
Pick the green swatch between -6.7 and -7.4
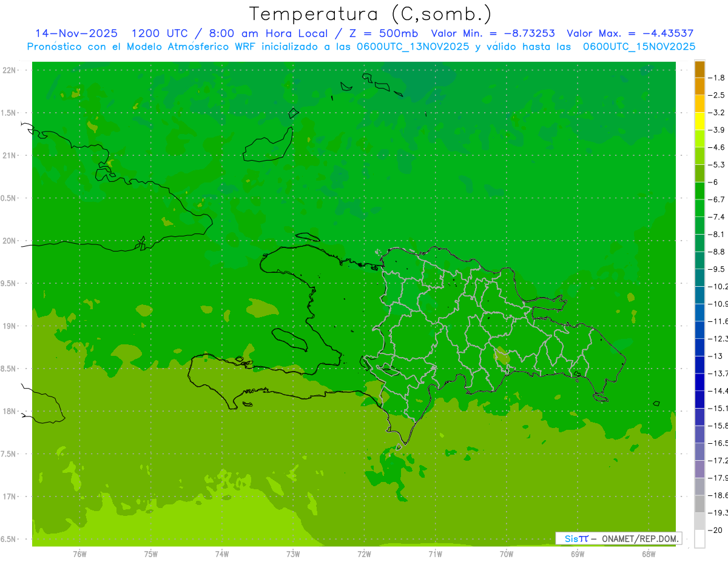click(x=700, y=208)
